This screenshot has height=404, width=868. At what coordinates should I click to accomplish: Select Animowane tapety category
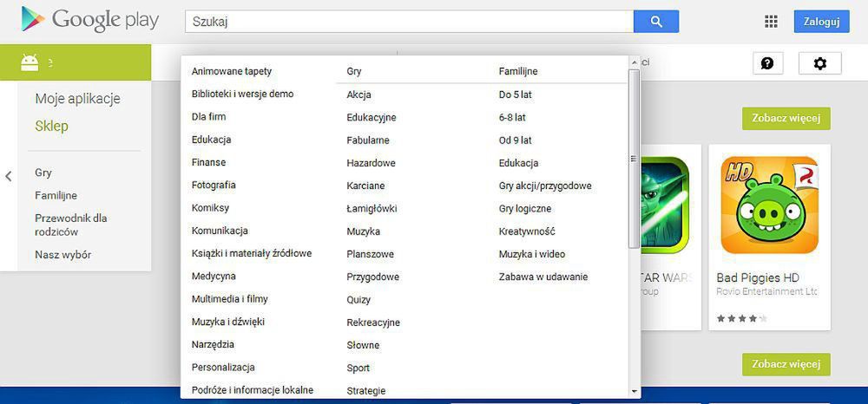[232, 71]
